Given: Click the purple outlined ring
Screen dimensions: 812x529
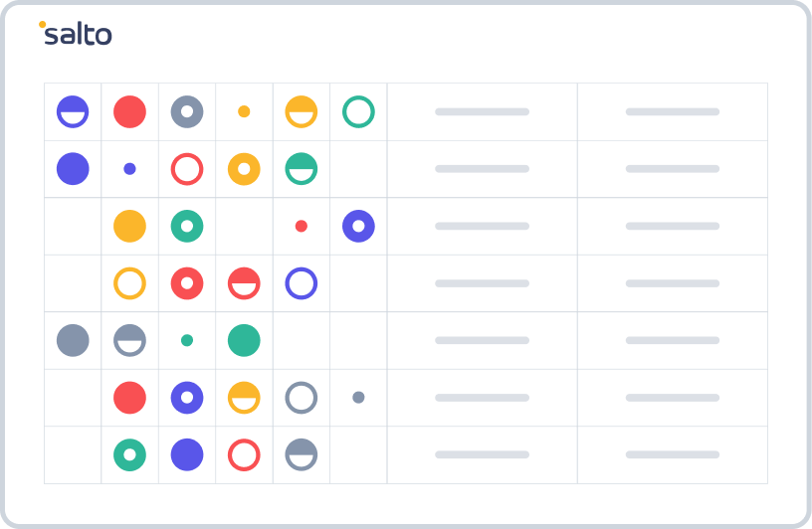Looking at the screenshot, I should click(x=302, y=283).
